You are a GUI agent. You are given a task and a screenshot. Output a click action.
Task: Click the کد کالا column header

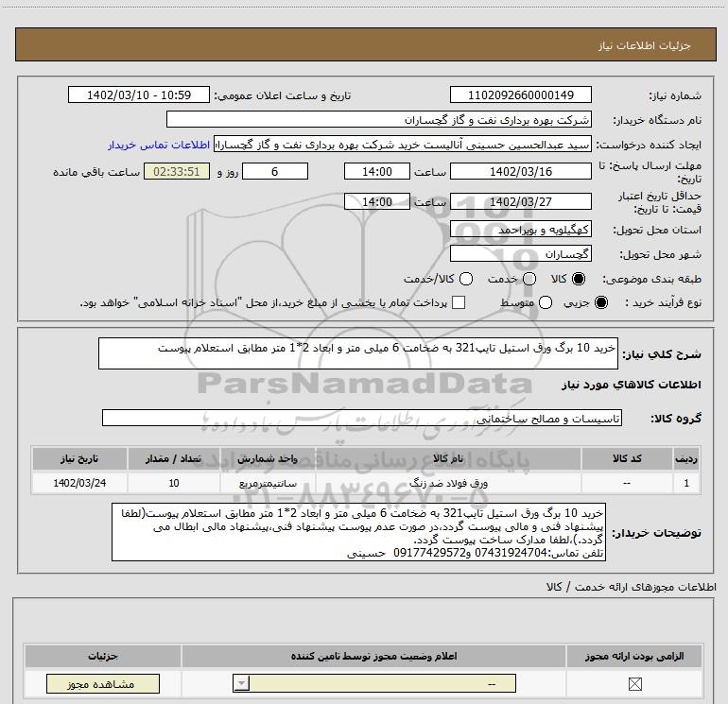[627, 458]
